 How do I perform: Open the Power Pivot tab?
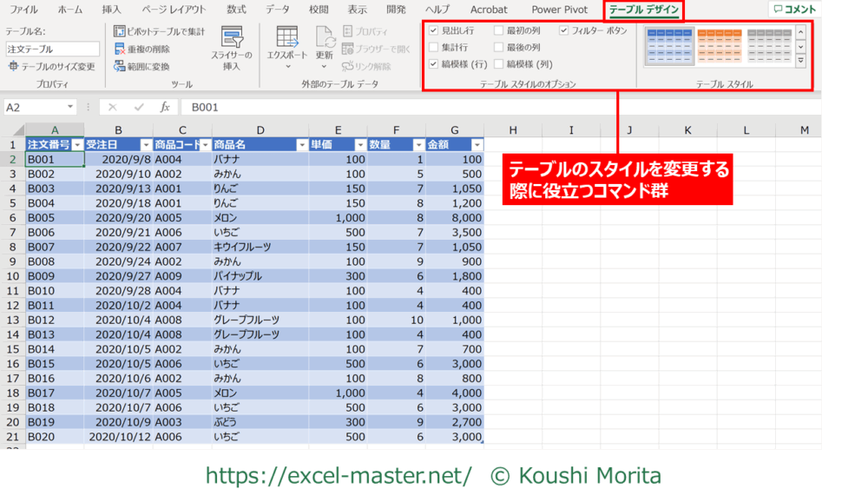559,10
